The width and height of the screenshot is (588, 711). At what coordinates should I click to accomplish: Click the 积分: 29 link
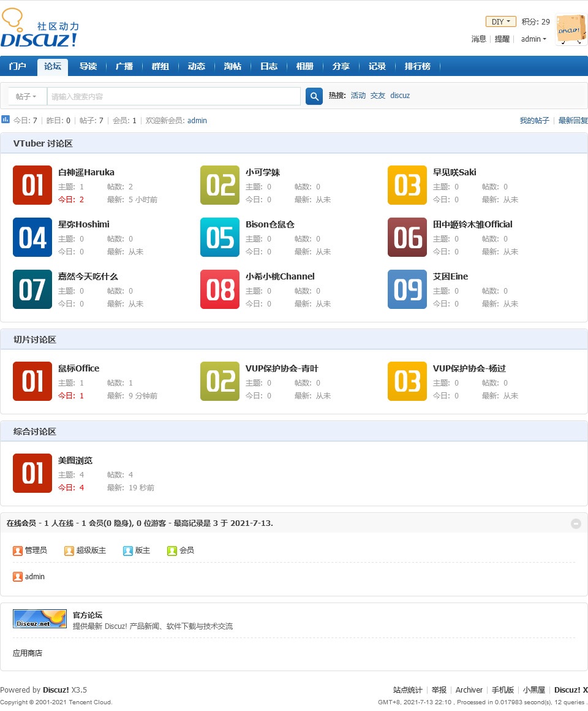(x=535, y=22)
